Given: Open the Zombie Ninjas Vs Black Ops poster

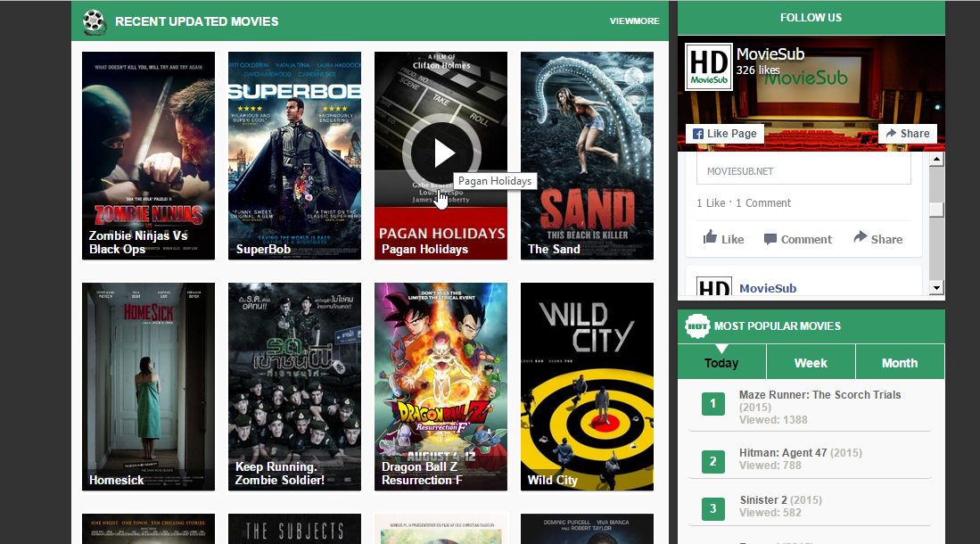Looking at the screenshot, I should click(148, 156).
